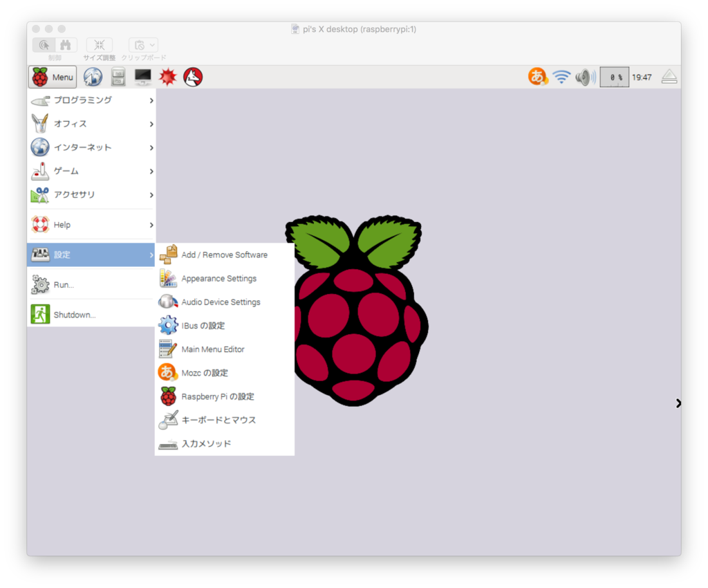Open Add / Remove Software

[x=225, y=255]
